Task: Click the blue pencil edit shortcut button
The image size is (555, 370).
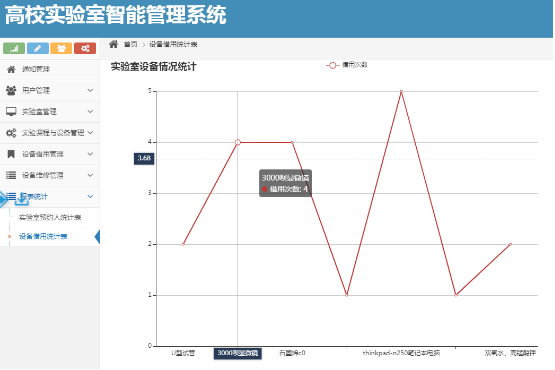Action: coord(38,48)
